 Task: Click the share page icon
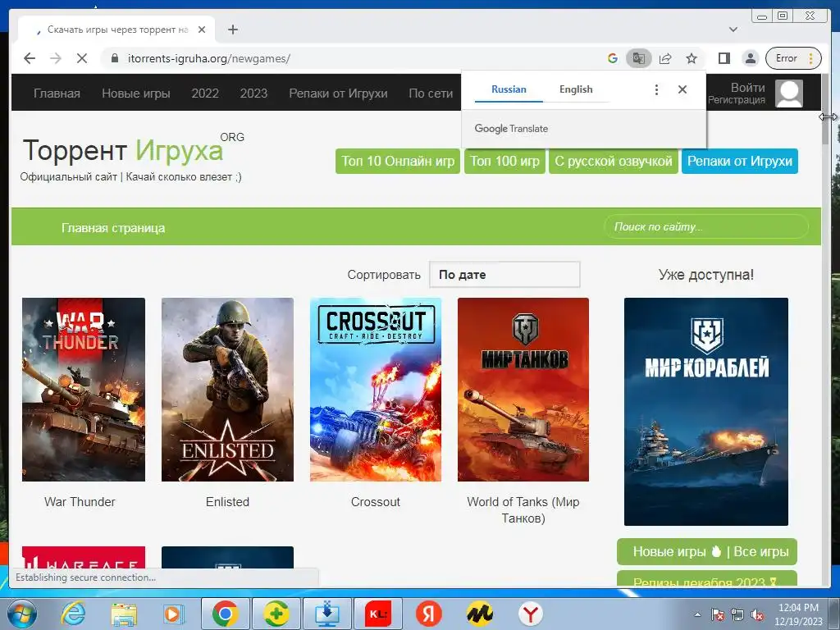click(665, 58)
